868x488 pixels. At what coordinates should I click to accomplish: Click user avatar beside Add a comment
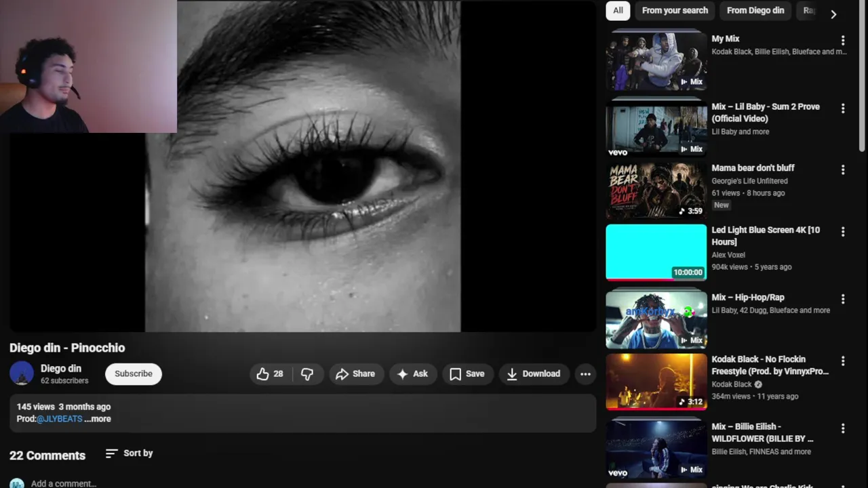click(x=17, y=483)
